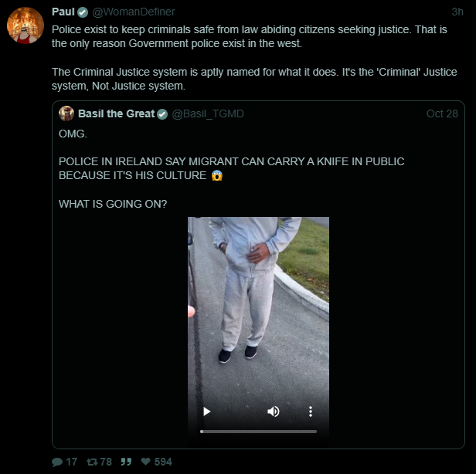This screenshot has width=476, height=474.
Task: Click the retweet arrows icon
Action: coord(92,462)
